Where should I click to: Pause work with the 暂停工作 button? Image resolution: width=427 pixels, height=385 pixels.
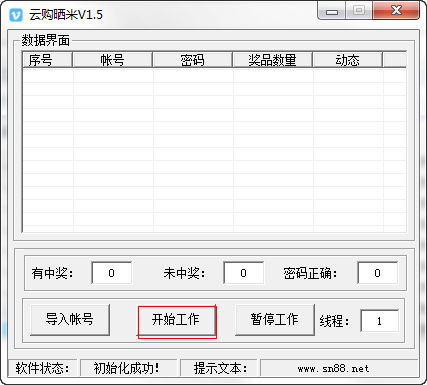click(x=275, y=319)
